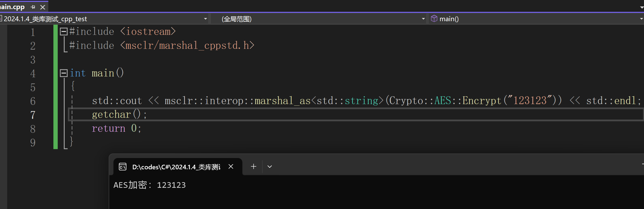
Task: Open the editor tab overflow arrow
Action: 641,7
